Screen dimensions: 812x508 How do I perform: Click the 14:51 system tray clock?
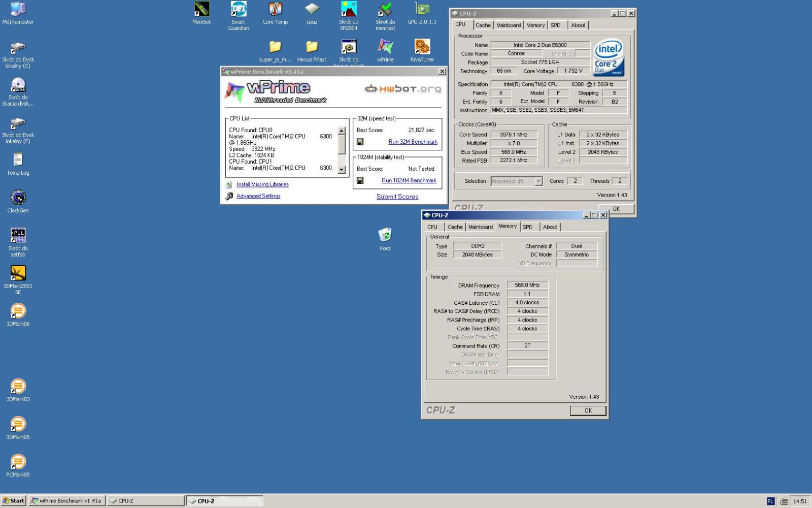[x=800, y=501]
